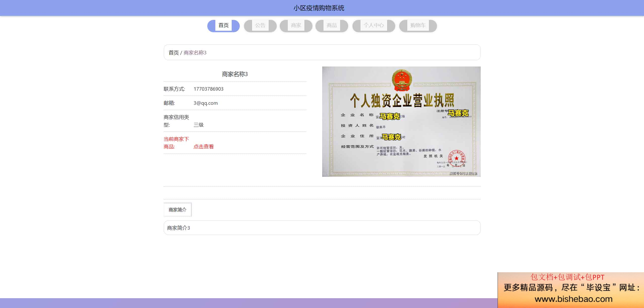Click the 商家简介3 description text
Screen dimensions: 644x308
(179, 228)
